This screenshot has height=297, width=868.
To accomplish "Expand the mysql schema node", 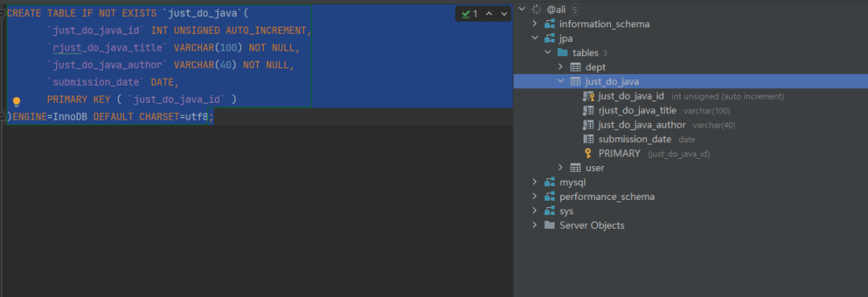I will tap(534, 182).
